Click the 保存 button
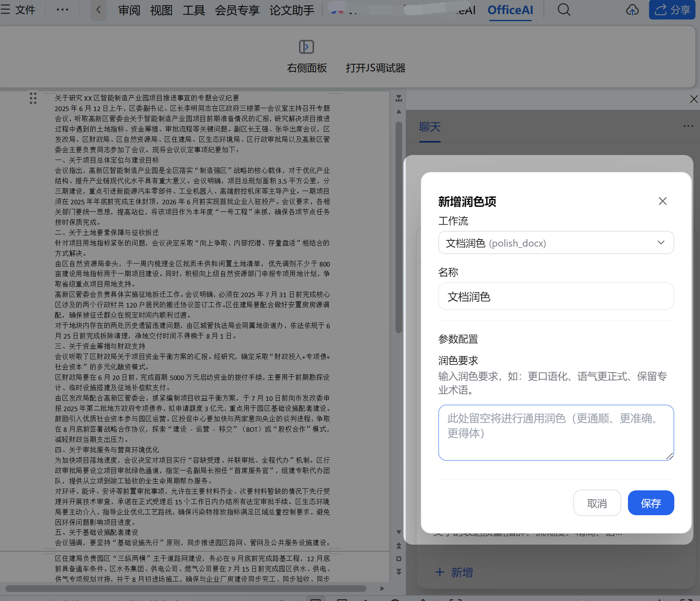This screenshot has height=601, width=700. 651,503
